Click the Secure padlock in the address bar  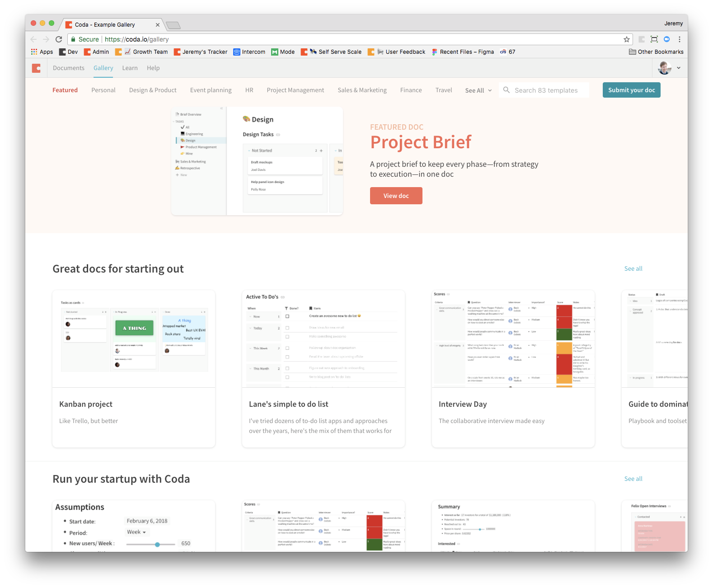[73, 39]
